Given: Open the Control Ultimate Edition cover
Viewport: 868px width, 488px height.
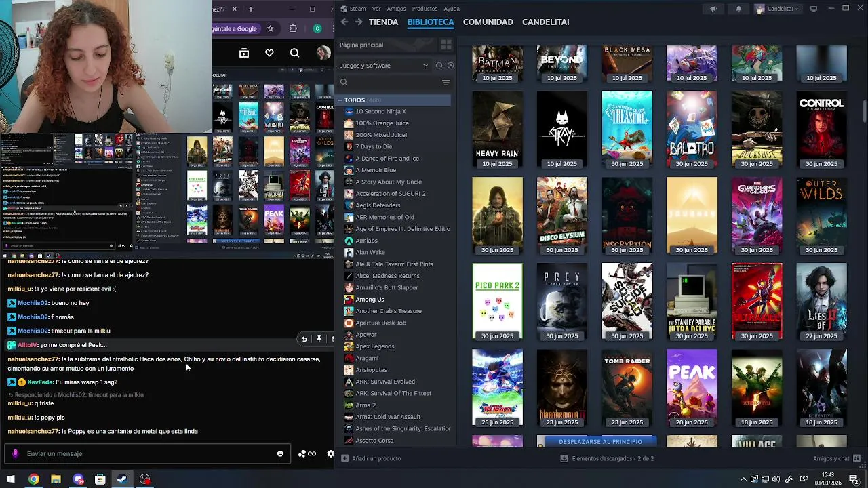Looking at the screenshot, I should [821, 129].
